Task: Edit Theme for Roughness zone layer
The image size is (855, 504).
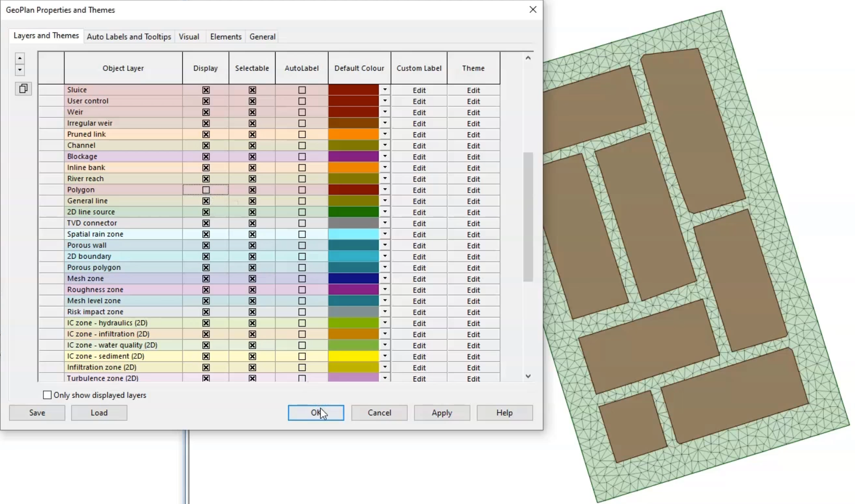Action: [x=473, y=290]
